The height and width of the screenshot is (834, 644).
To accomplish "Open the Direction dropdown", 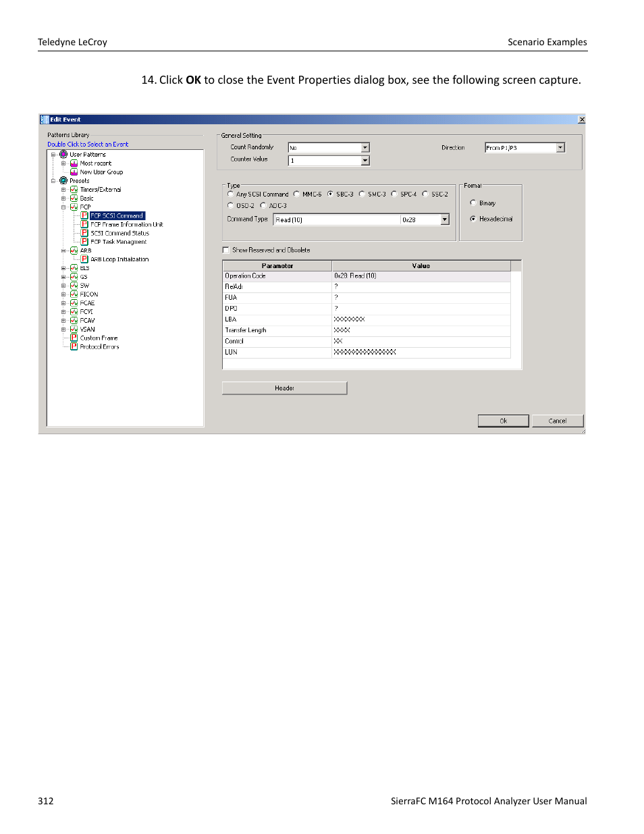I will pos(560,147).
